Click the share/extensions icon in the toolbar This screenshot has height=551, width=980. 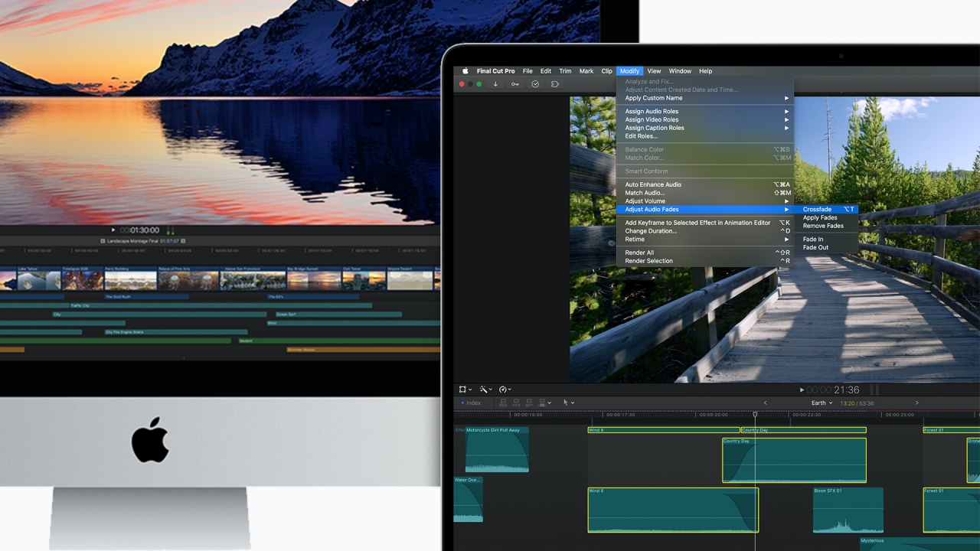(x=555, y=84)
